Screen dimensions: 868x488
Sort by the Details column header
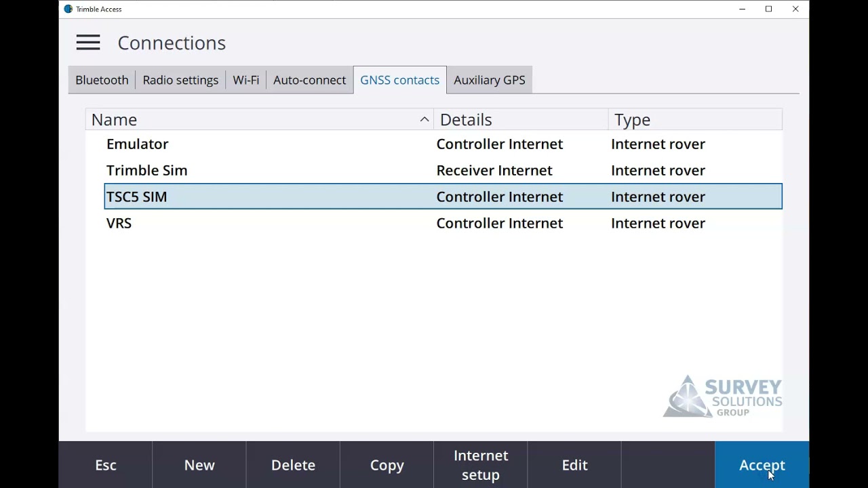click(521, 119)
